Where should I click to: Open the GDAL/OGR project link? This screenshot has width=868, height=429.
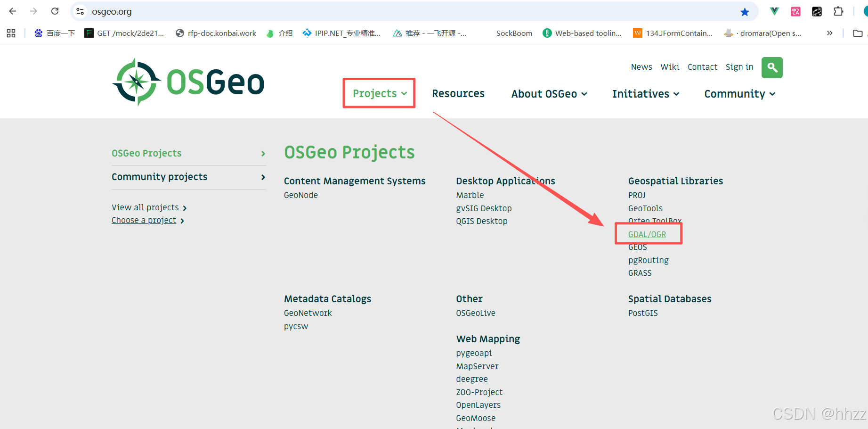coord(647,234)
